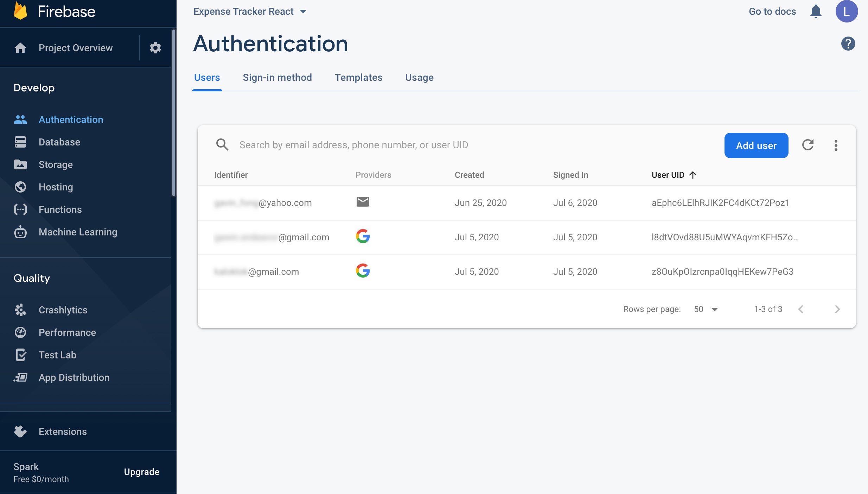
Task: Click the help question mark icon
Action: click(848, 44)
